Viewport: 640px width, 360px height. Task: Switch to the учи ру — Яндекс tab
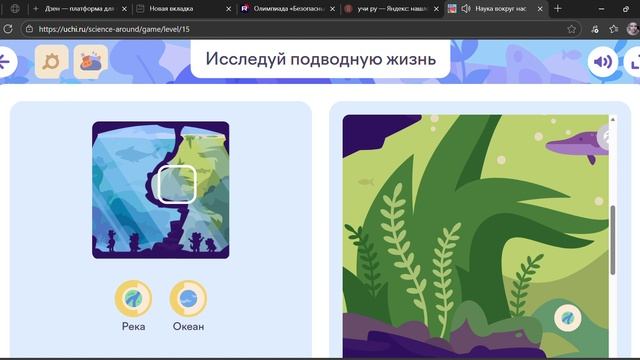(x=392, y=9)
